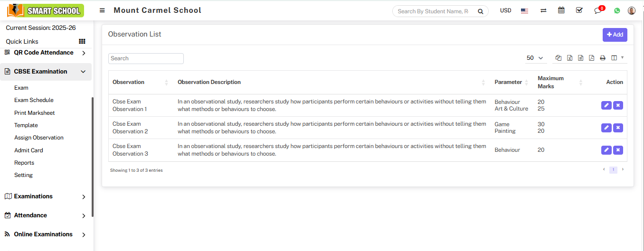Open the WhatsApp icon in header

tap(617, 10)
